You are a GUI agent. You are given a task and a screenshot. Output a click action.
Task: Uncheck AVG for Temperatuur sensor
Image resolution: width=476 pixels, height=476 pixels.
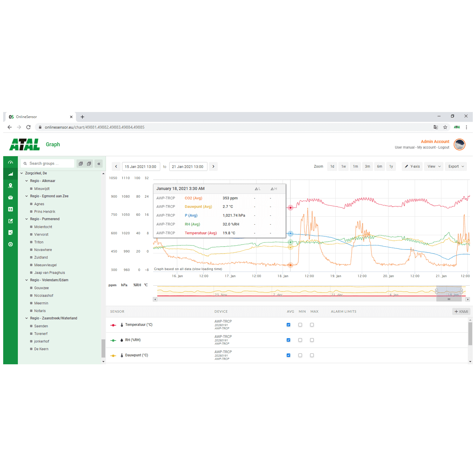click(288, 325)
